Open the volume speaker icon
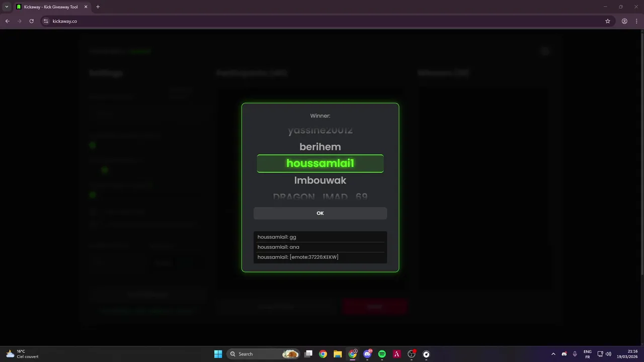The image size is (644, 362). (608, 354)
